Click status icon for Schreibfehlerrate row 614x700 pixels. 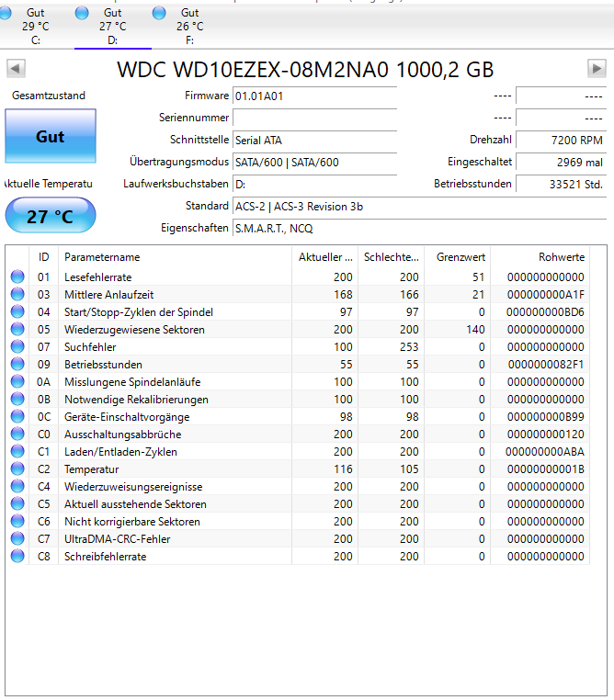pyautogui.click(x=17, y=557)
